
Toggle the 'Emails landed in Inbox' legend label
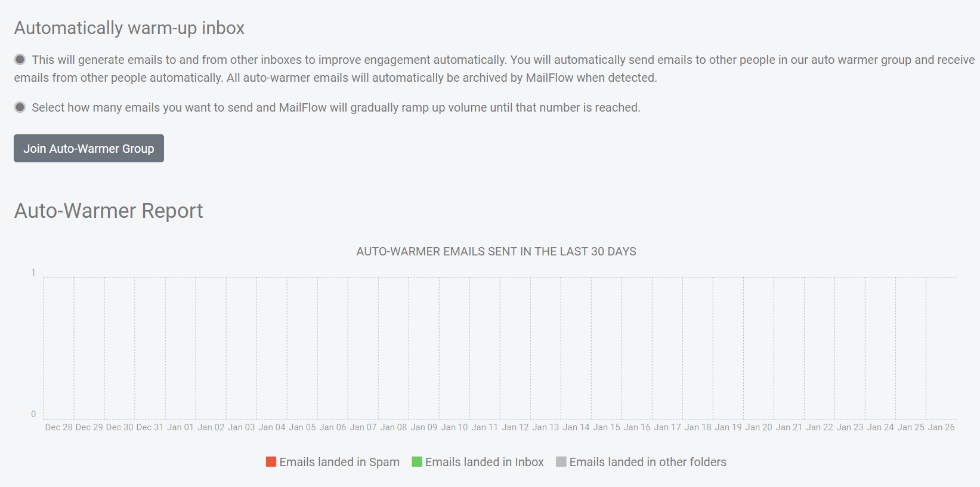484,462
